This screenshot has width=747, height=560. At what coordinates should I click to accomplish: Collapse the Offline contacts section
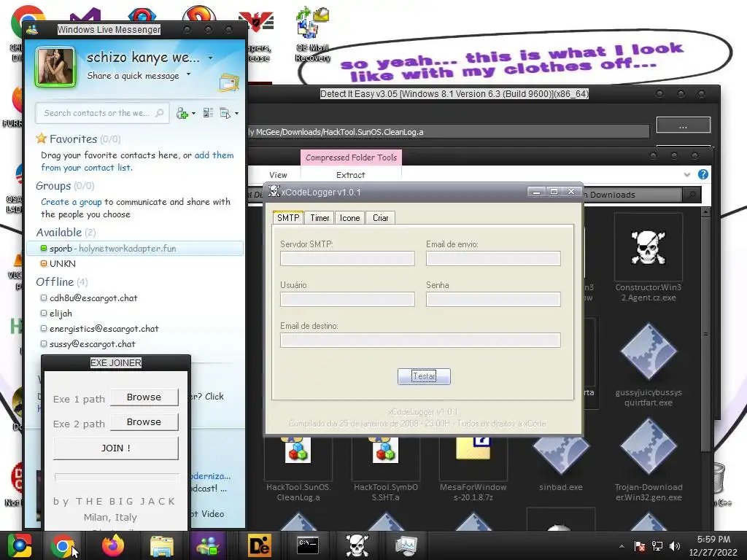click(x=62, y=282)
